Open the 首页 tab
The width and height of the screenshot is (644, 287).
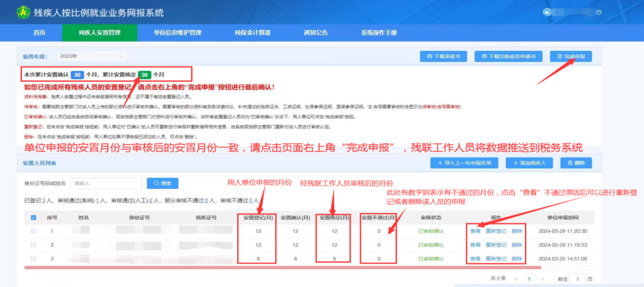(39, 33)
